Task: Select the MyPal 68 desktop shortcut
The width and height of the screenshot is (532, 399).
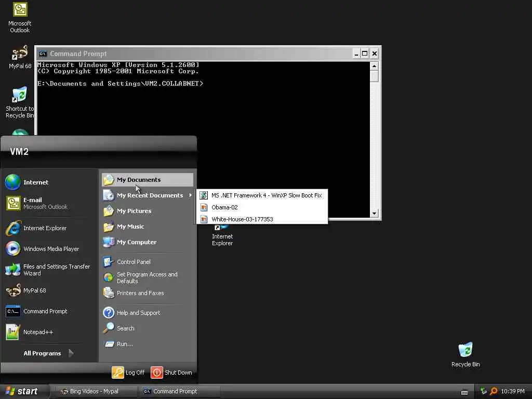Action: pyautogui.click(x=20, y=57)
